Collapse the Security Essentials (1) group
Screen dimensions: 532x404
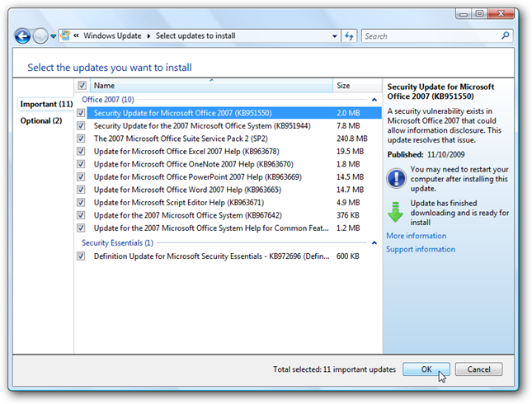tap(374, 243)
